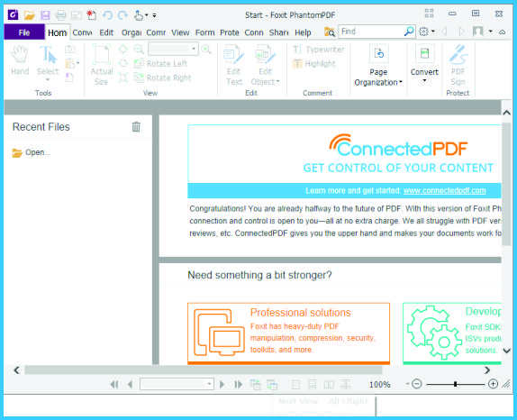The width and height of the screenshot is (517, 420).
Task: Click zoom out minus circle in status bar
Action: coord(417,384)
